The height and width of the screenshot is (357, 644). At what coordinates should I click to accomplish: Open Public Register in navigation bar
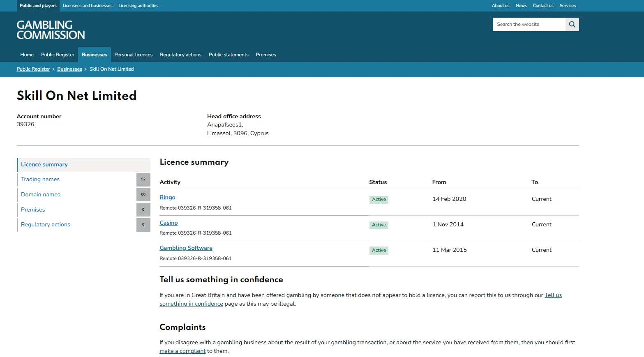pyautogui.click(x=58, y=55)
